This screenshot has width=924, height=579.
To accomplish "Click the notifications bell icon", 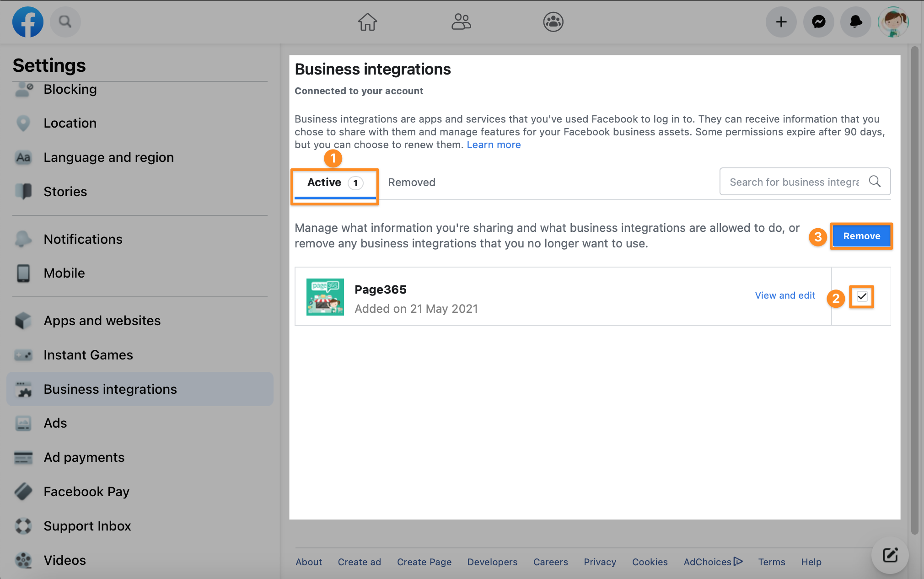I will tap(855, 21).
